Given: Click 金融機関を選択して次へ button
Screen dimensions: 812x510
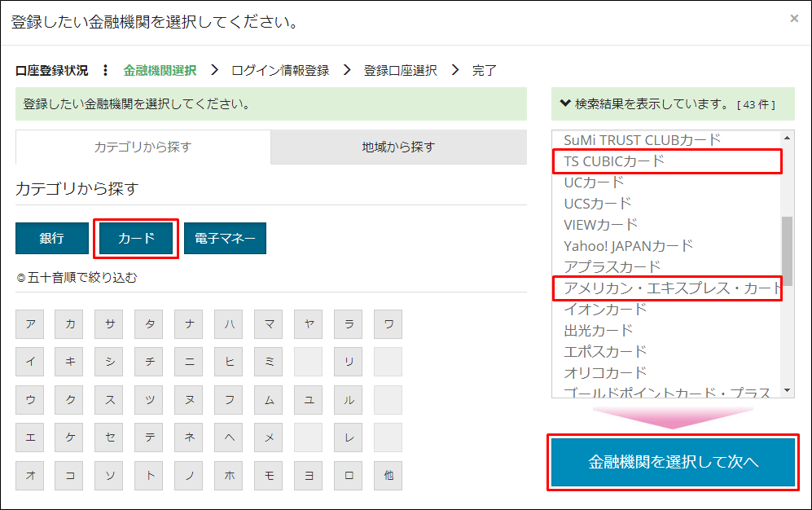Looking at the screenshot, I should (673, 463).
